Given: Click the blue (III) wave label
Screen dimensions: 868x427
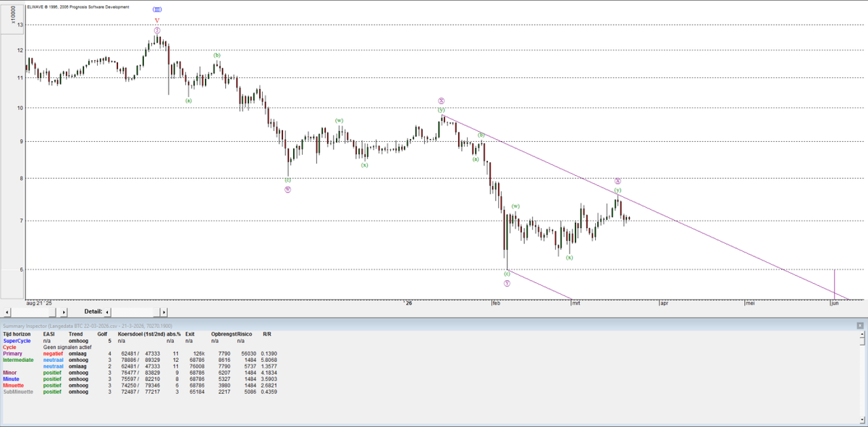Looking at the screenshot, I should click(x=157, y=9).
